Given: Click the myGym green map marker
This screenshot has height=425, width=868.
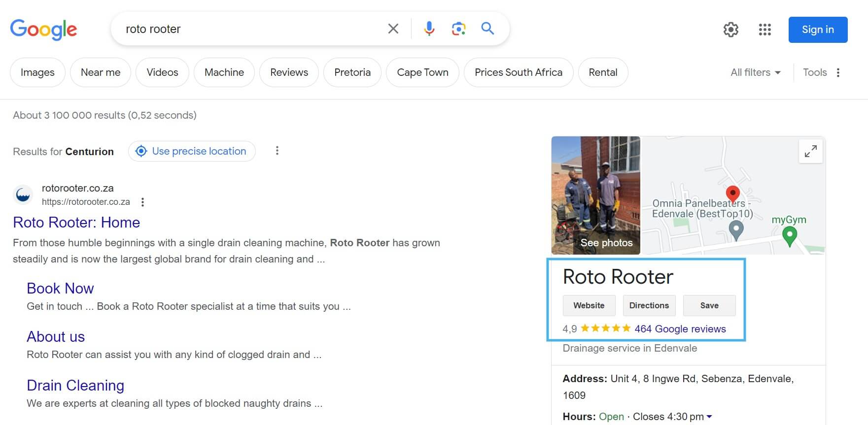Looking at the screenshot, I should (790, 236).
